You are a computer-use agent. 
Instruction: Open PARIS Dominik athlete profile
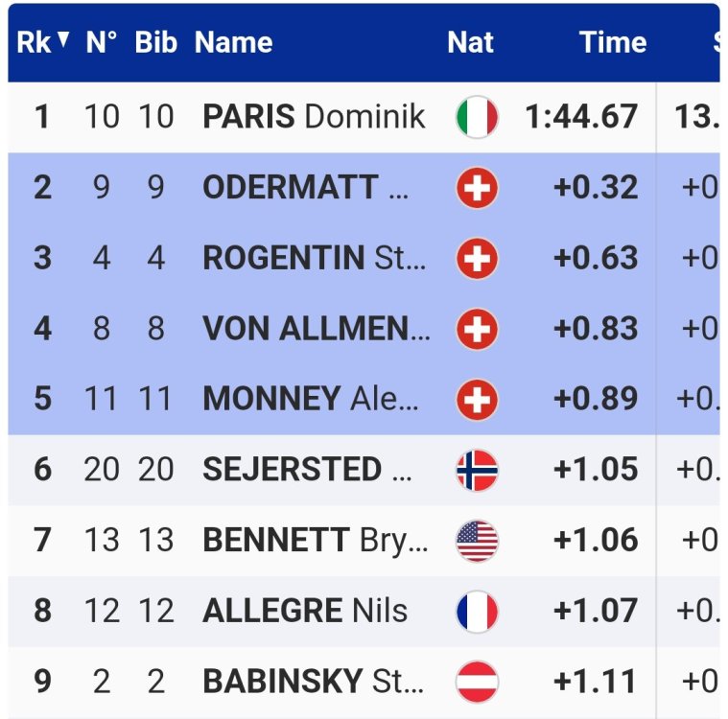tap(314, 117)
